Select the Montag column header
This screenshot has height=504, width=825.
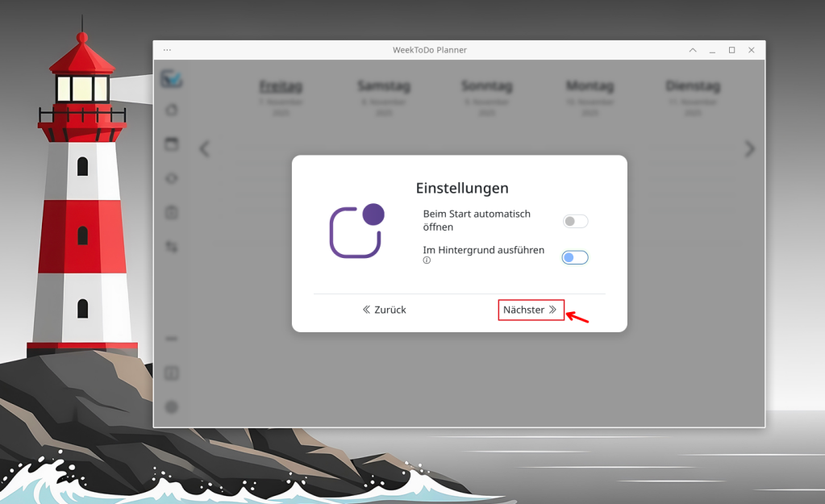tap(590, 85)
